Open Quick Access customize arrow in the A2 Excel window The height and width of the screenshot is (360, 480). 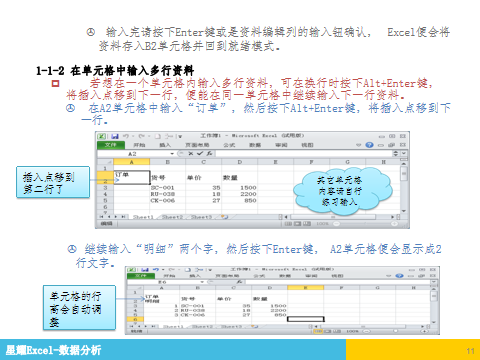click(x=180, y=136)
